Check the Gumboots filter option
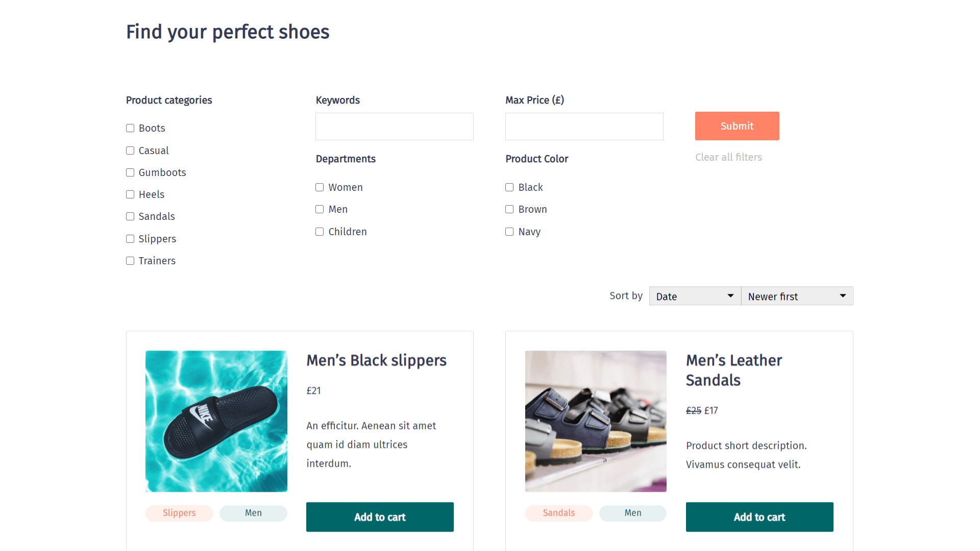Screen dimensions: 980x551 [x=130, y=172]
